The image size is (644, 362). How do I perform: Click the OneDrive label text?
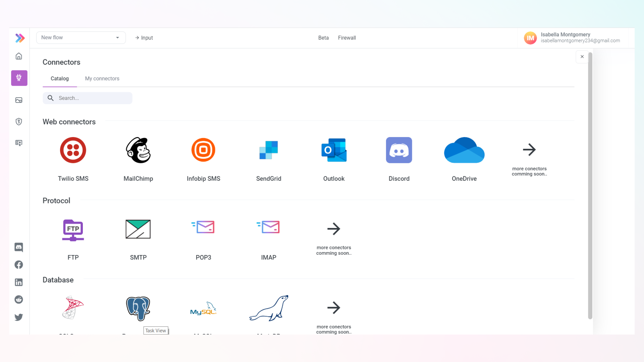(464, 179)
